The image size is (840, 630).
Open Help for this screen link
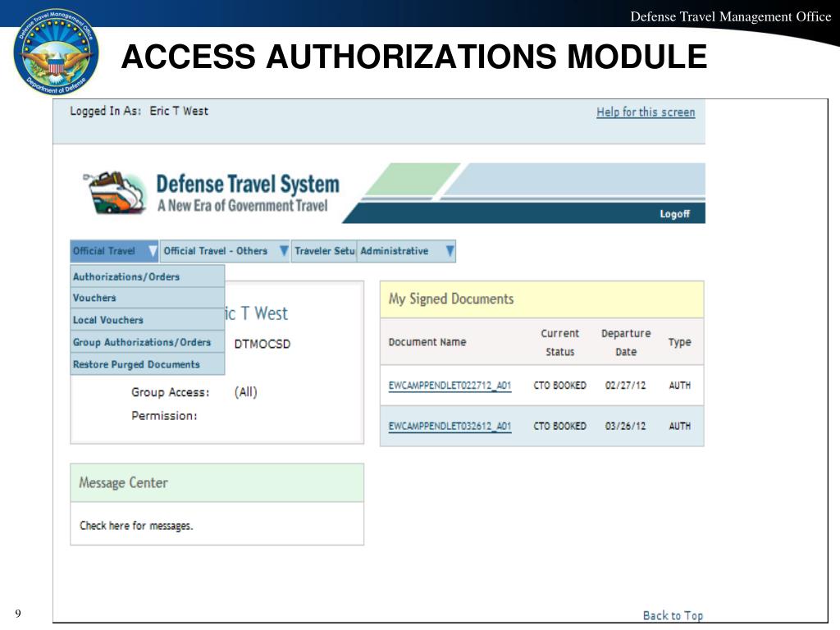click(x=646, y=112)
